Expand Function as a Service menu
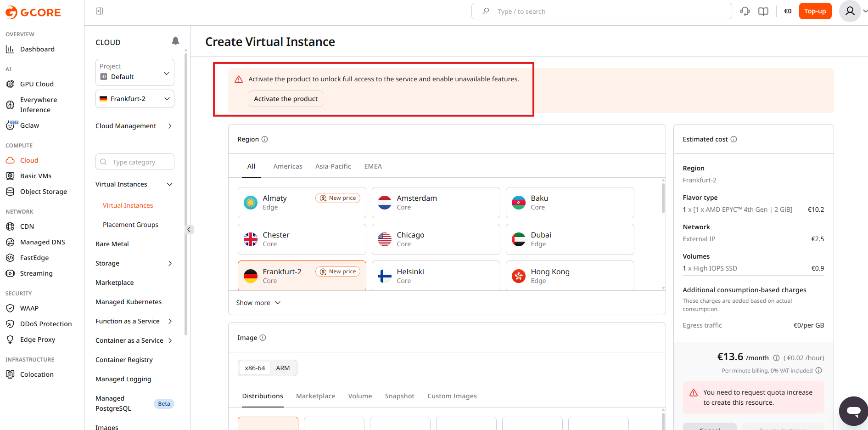The image size is (868, 430). (134, 321)
